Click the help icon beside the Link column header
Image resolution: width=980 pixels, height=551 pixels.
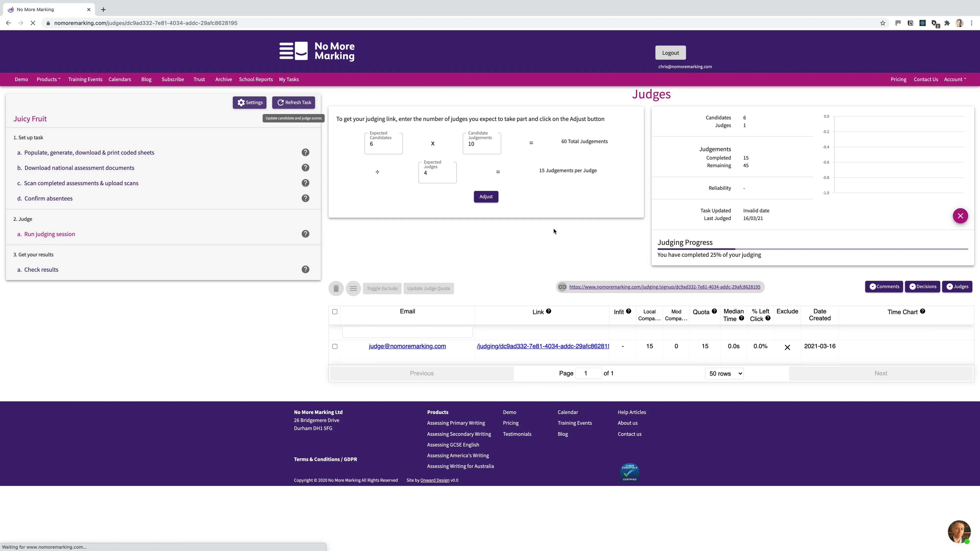click(548, 311)
